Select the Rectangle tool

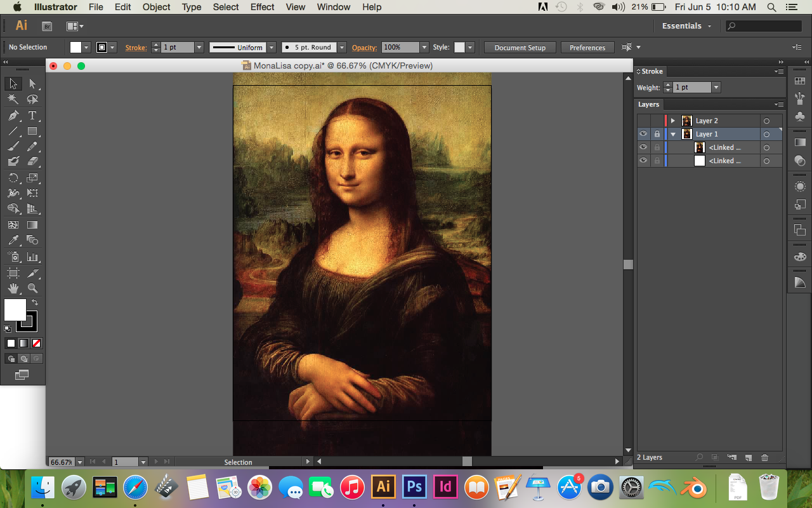32,131
